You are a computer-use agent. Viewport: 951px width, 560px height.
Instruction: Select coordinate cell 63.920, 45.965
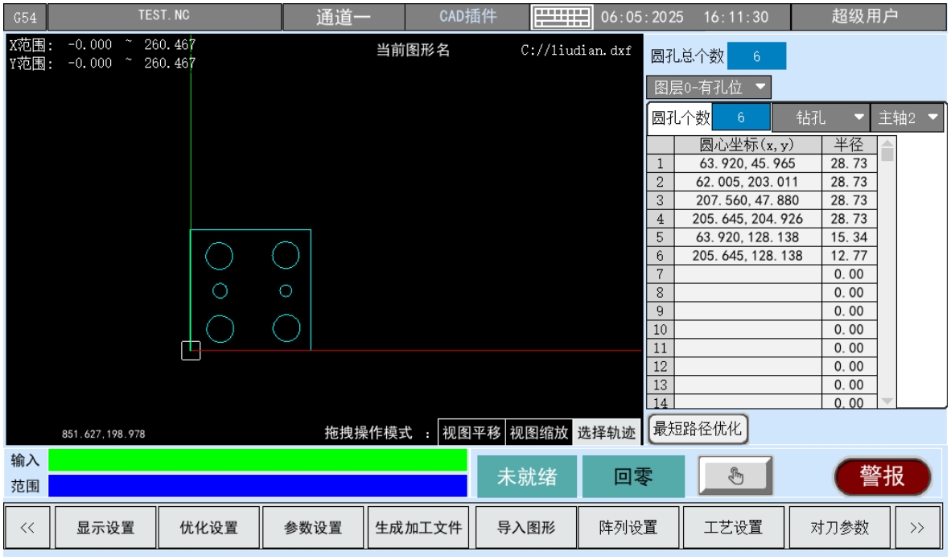pyautogui.click(x=747, y=163)
